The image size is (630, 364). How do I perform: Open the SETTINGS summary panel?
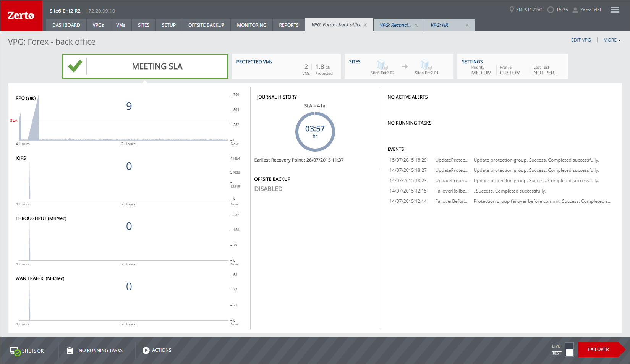[x=512, y=66]
